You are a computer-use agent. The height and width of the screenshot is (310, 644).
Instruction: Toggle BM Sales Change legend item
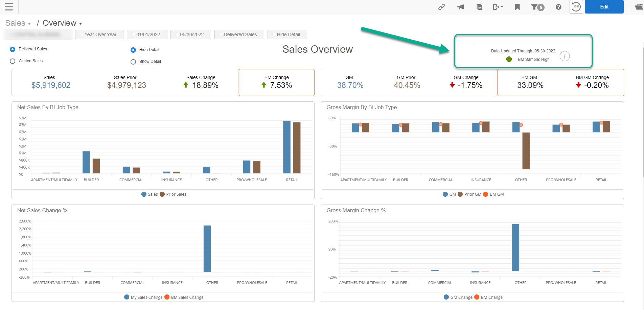(184, 297)
